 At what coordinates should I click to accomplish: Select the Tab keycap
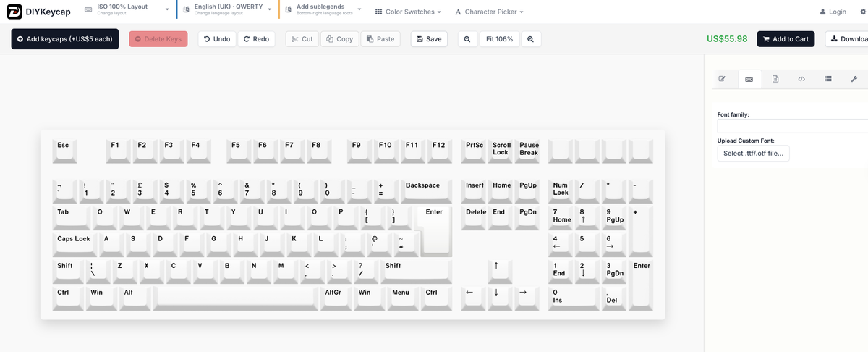click(72, 218)
